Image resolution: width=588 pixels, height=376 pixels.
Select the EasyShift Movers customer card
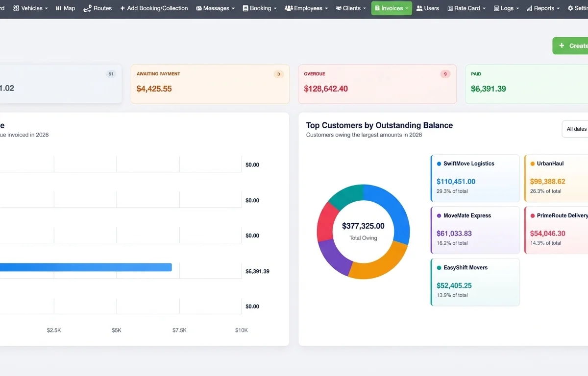475,282
